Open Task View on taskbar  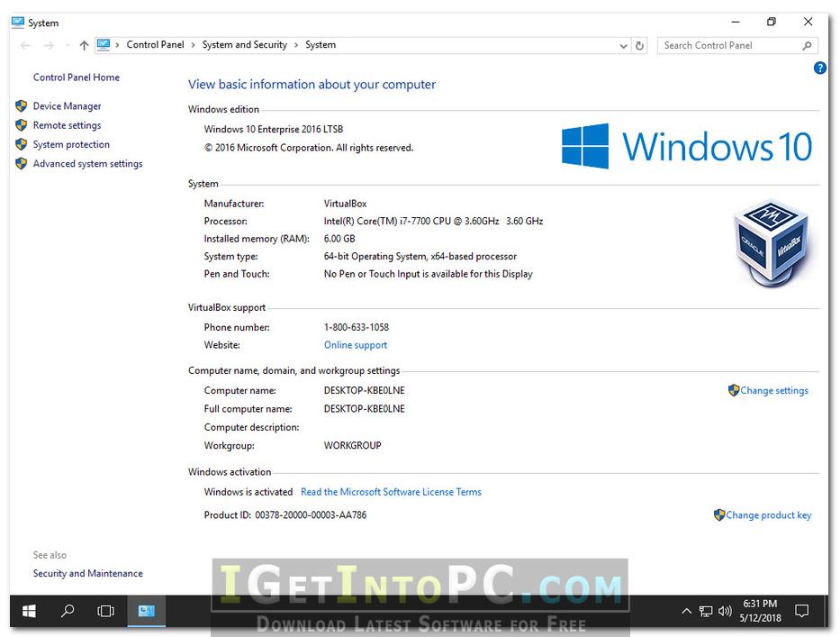(x=106, y=611)
